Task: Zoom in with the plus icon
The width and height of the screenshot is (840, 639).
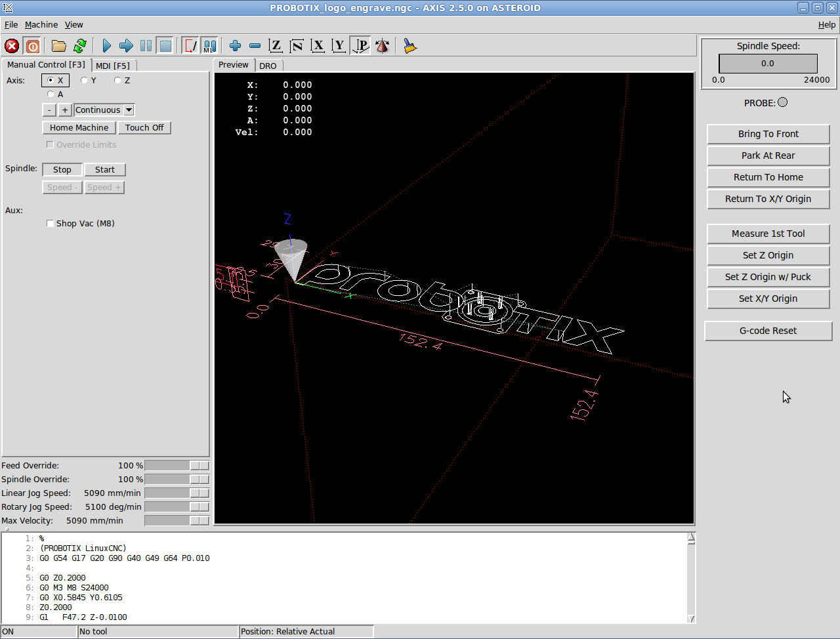Action: tap(235, 46)
